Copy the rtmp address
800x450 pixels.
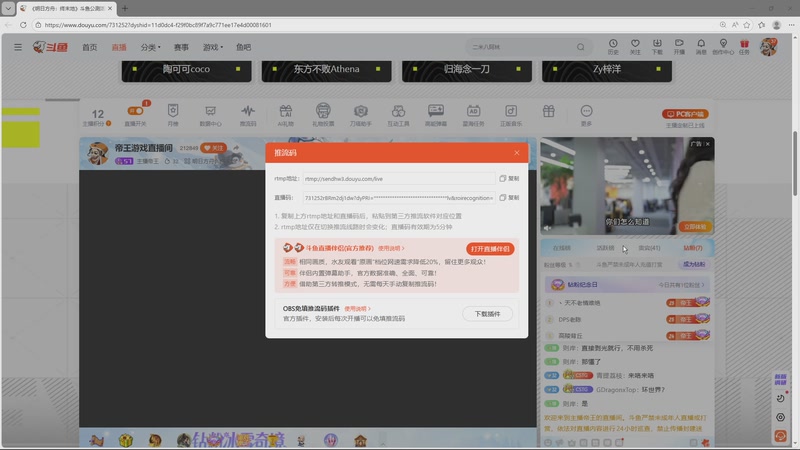[x=509, y=179]
